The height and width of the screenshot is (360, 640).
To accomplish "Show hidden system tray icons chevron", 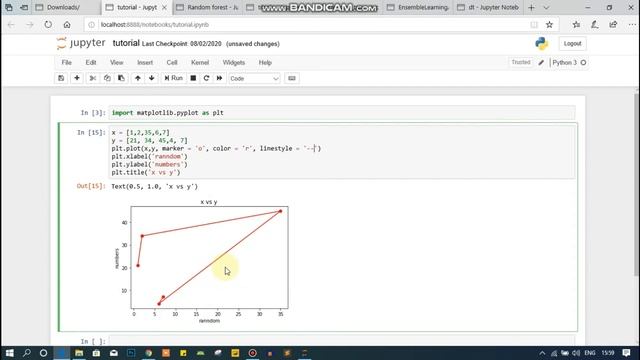I will (542, 353).
